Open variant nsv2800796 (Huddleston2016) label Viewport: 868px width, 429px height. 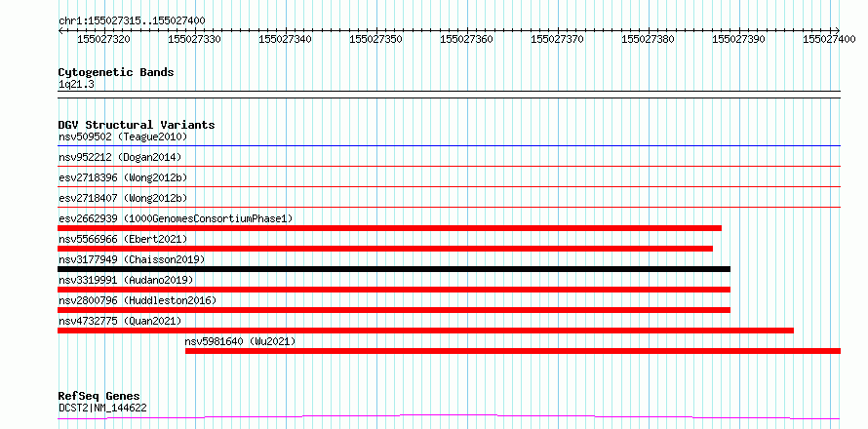(138, 300)
